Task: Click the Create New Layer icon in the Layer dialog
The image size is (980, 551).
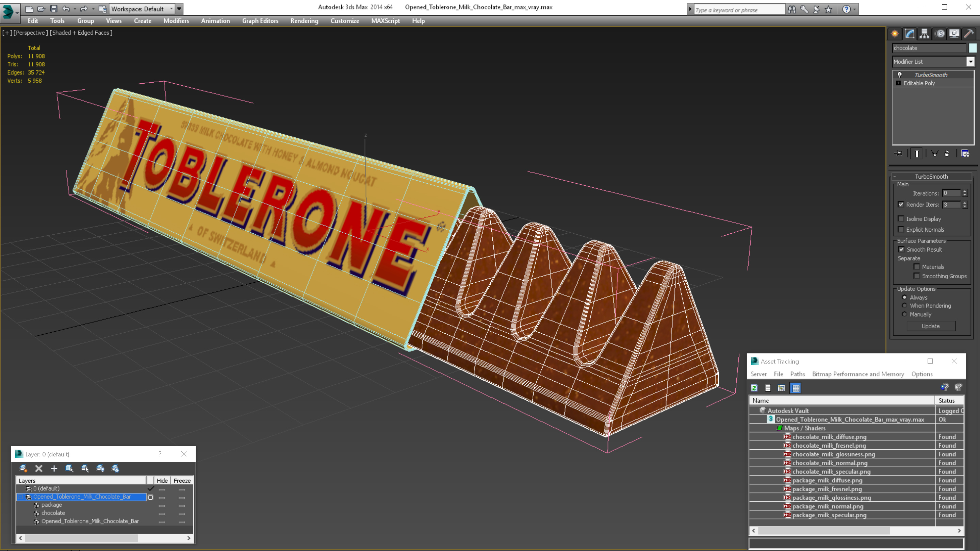Action: pos(23,468)
